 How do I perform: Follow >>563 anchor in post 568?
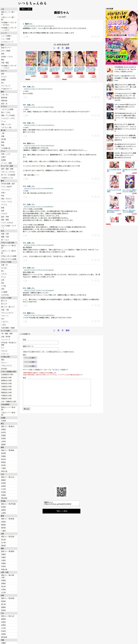point(26,128)
